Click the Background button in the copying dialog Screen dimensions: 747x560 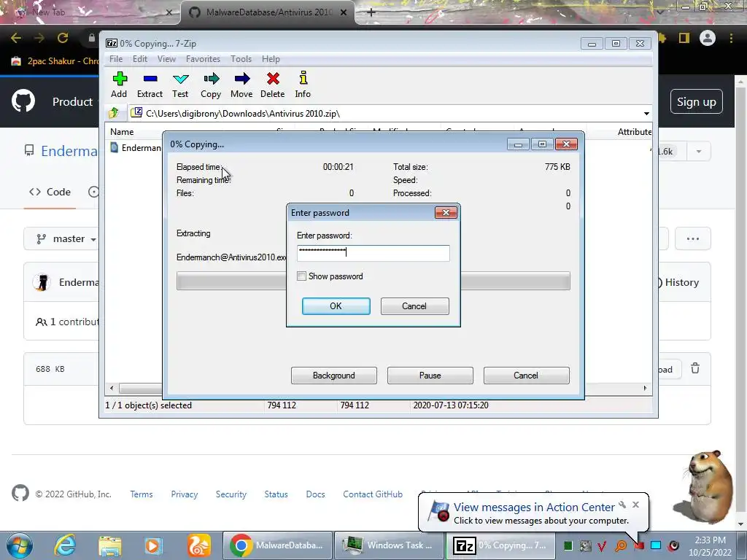click(x=333, y=376)
